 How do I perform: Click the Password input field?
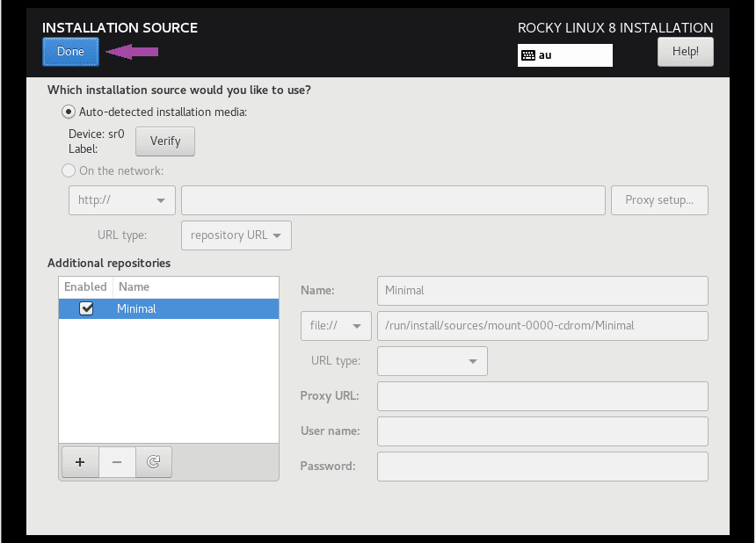pyautogui.click(x=542, y=467)
